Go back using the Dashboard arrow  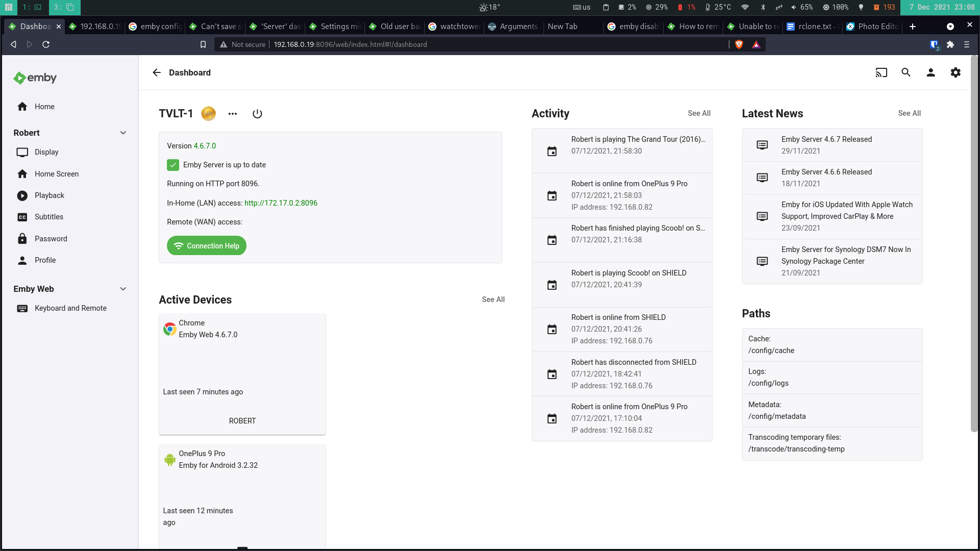point(157,72)
